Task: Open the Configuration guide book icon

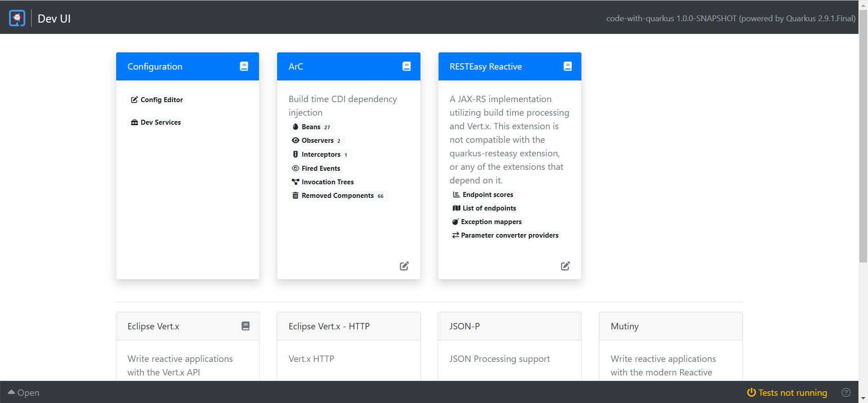Action: point(244,66)
